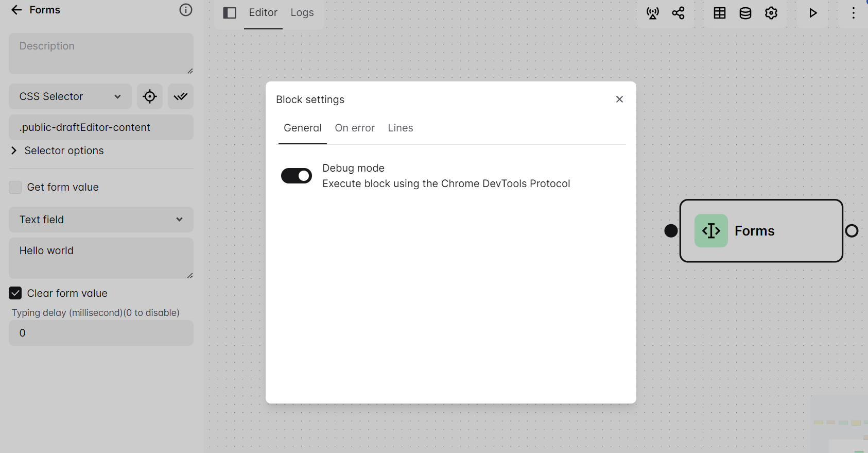This screenshot has width=868, height=453.
Task: Open the CSS Selector dropdown
Action: (x=70, y=96)
